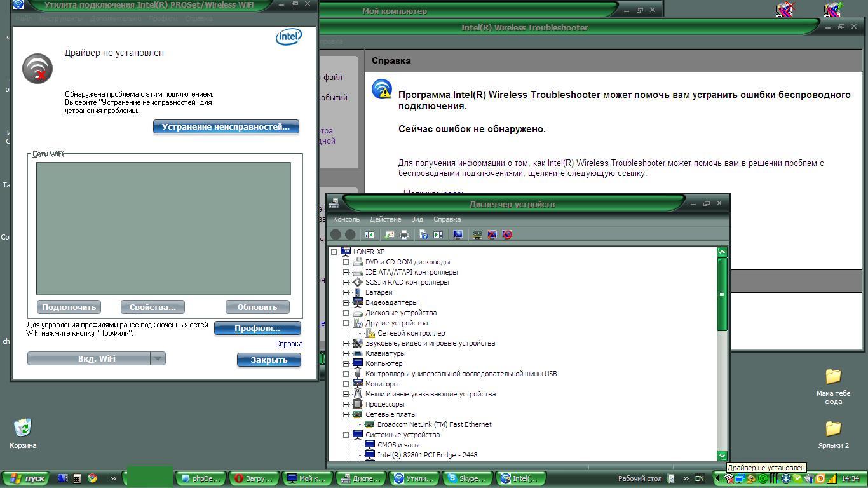868x488 pixels.
Task: Click the Устранение неисправностей button
Action: 226,126
